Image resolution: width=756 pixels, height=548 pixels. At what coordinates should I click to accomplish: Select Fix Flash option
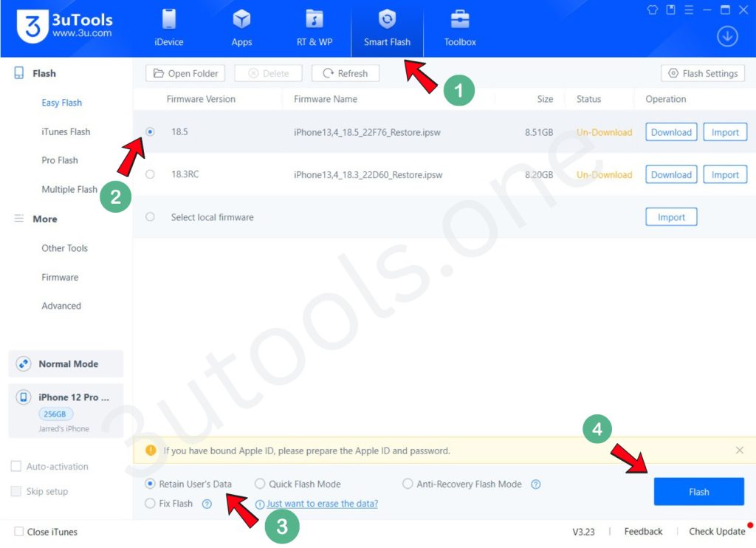click(x=150, y=503)
